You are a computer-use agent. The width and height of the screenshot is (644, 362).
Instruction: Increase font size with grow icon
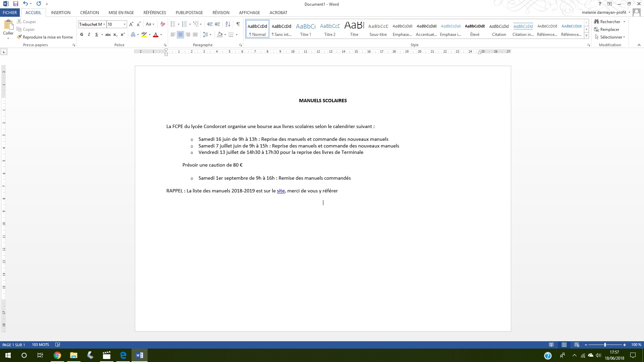click(131, 24)
